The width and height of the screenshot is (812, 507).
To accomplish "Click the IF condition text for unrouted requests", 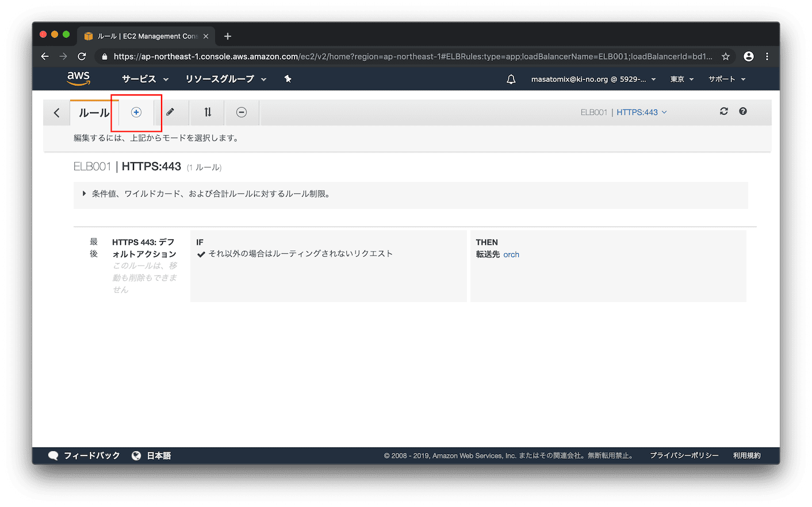I will 300,254.
